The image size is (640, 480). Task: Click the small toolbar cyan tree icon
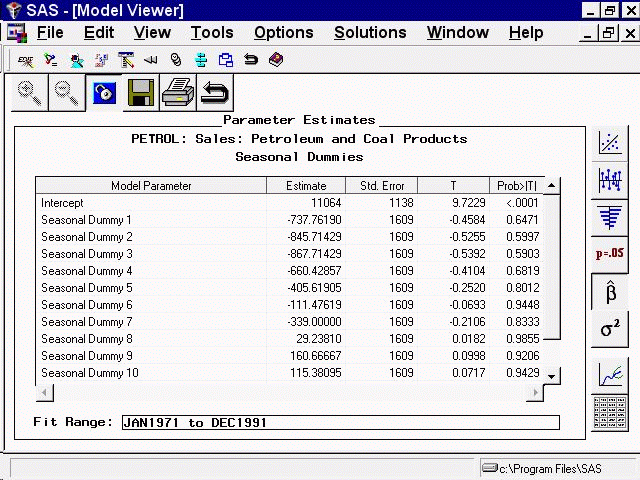pyautogui.click(x=200, y=60)
